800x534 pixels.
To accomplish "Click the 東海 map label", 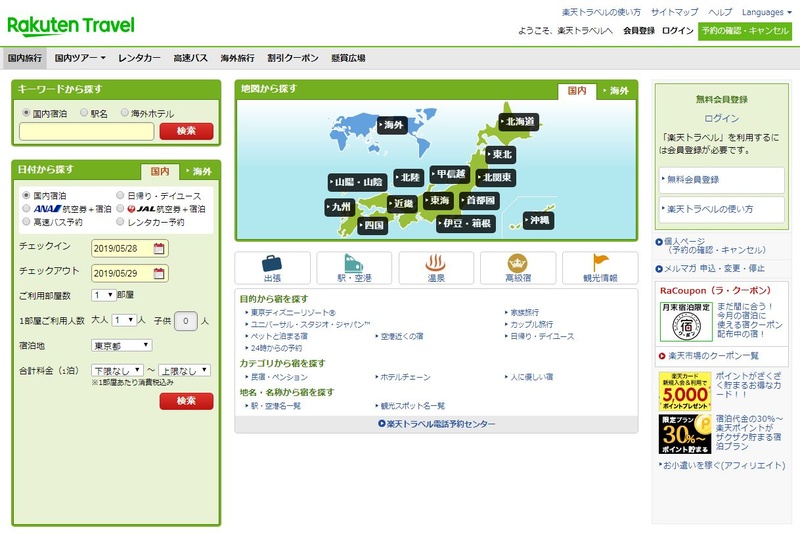I will pos(438,200).
